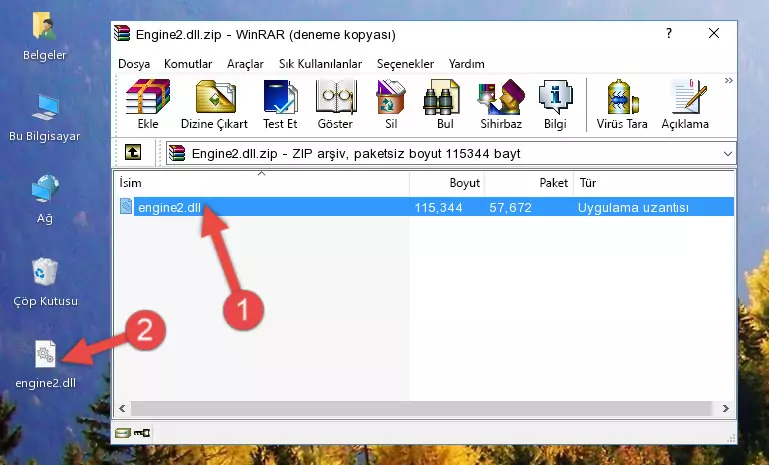Select the Belgeler desktop icon
The height and width of the screenshot is (465, 769).
click(45, 36)
